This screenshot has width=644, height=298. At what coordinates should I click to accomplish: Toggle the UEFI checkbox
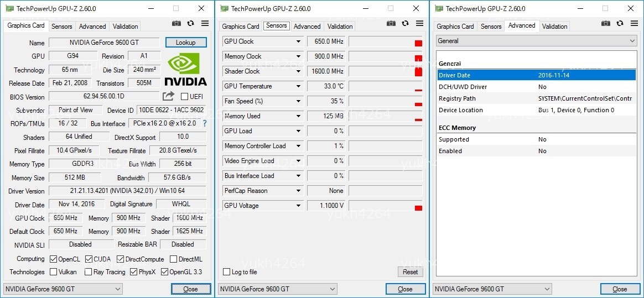(184, 96)
